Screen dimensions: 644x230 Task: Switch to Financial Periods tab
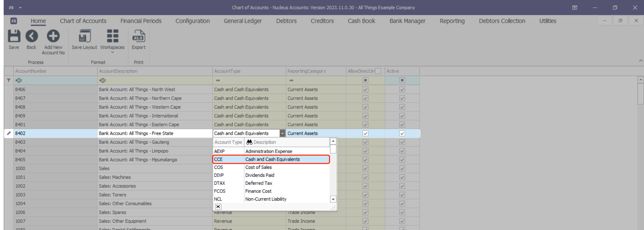click(x=141, y=21)
